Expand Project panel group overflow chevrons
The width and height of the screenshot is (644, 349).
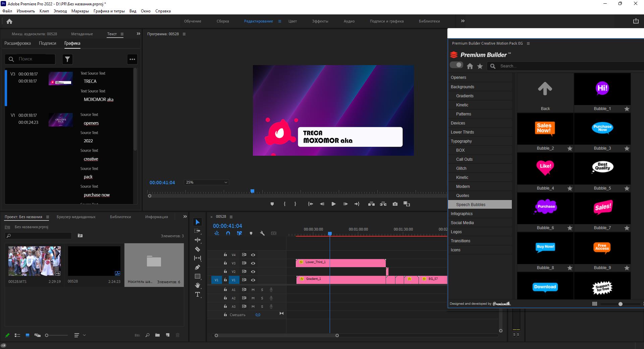pyautogui.click(x=185, y=216)
